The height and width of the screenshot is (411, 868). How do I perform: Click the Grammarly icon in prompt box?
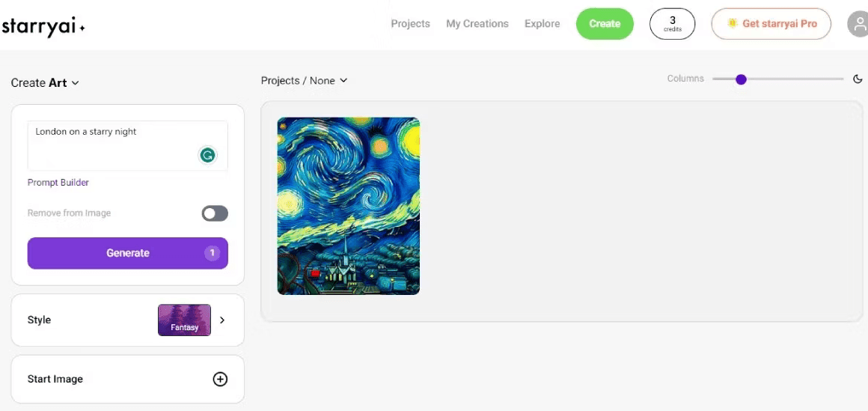207,156
